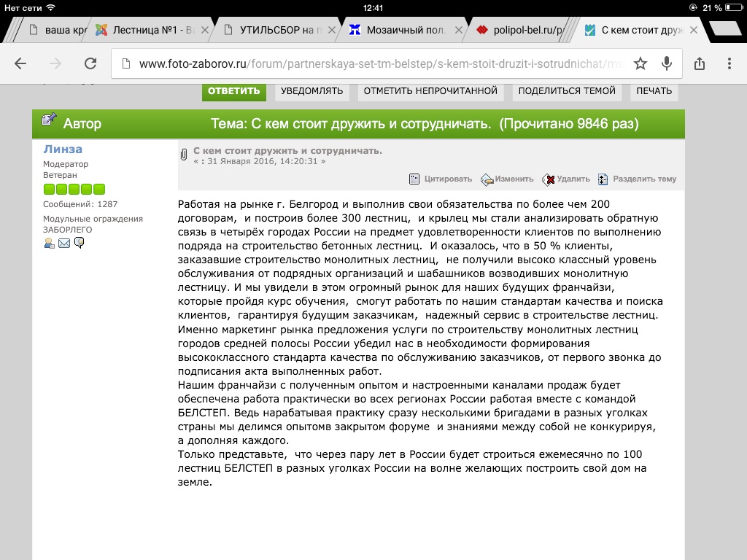Click the browser back arrow
The image size is (747, 560).
pos(20,63)
